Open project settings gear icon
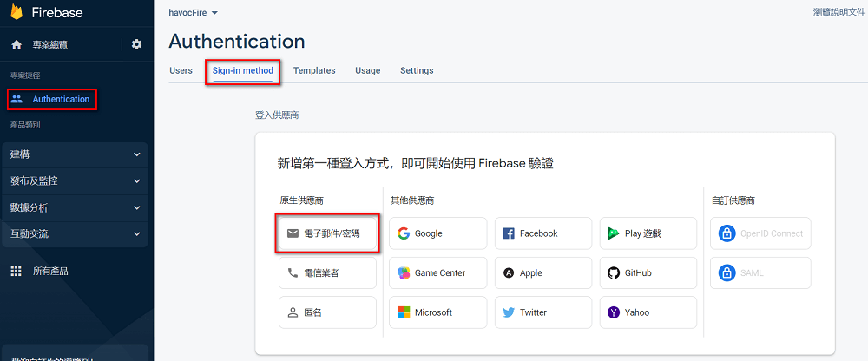This screenshot has height=361, width=868. (x=137, y=45)
